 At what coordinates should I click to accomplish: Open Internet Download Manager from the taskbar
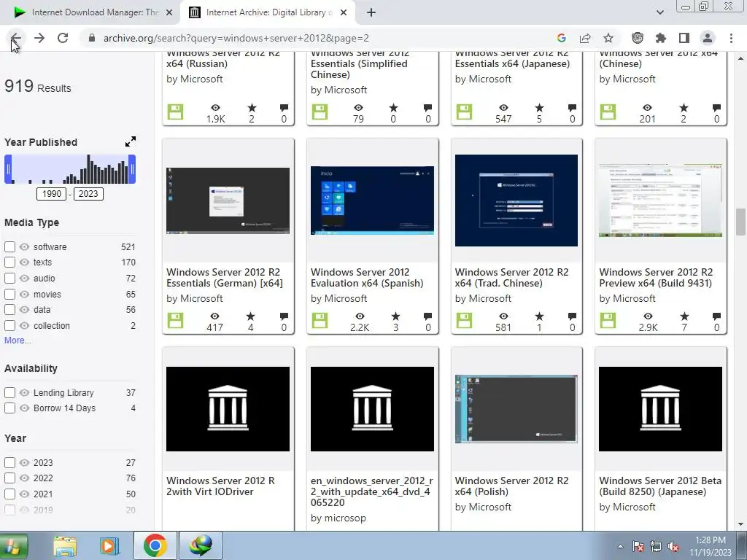click(x=201, y=545)
